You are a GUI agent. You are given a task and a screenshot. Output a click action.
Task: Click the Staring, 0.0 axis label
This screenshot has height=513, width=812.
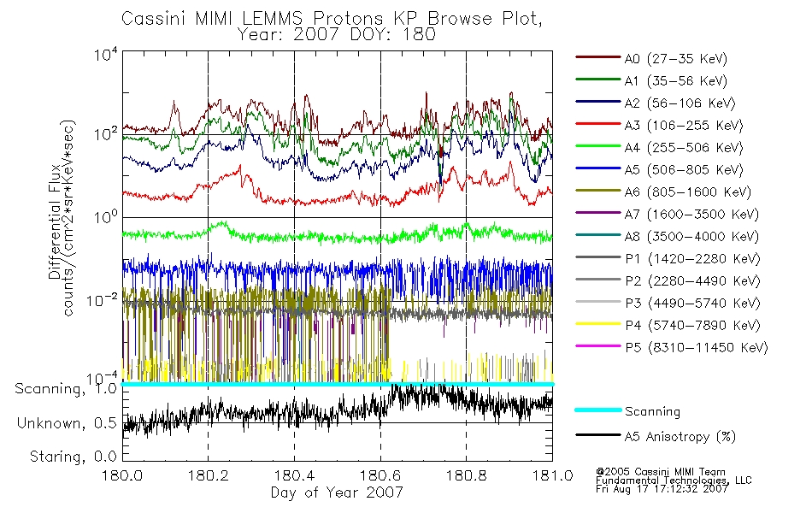click(x=73, y=457)
